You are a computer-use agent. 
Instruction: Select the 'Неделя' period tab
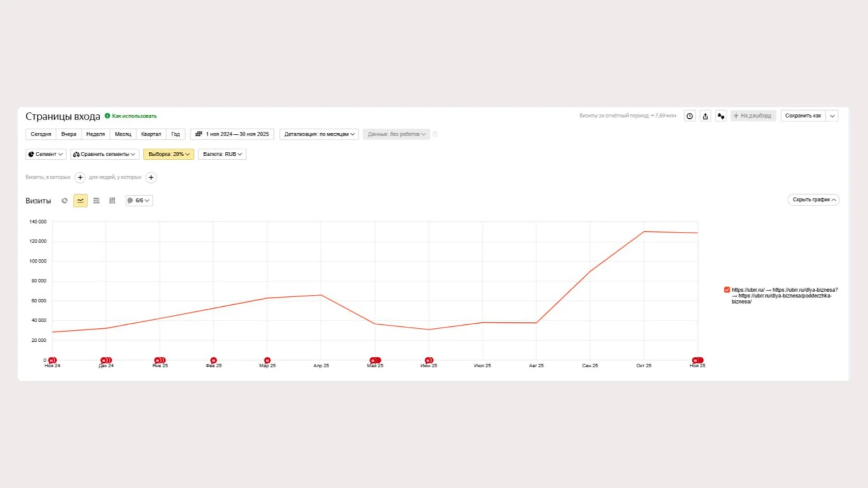96,134
